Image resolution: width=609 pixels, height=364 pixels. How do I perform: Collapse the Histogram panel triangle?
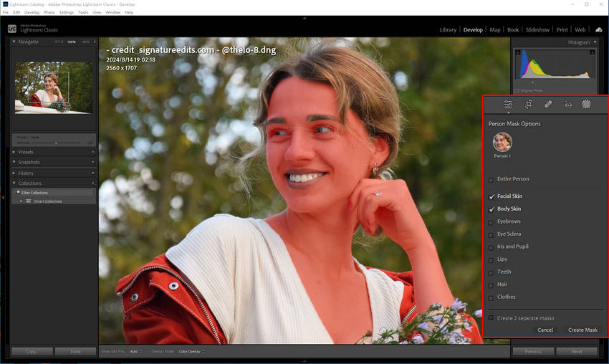[x=595, y=42]
